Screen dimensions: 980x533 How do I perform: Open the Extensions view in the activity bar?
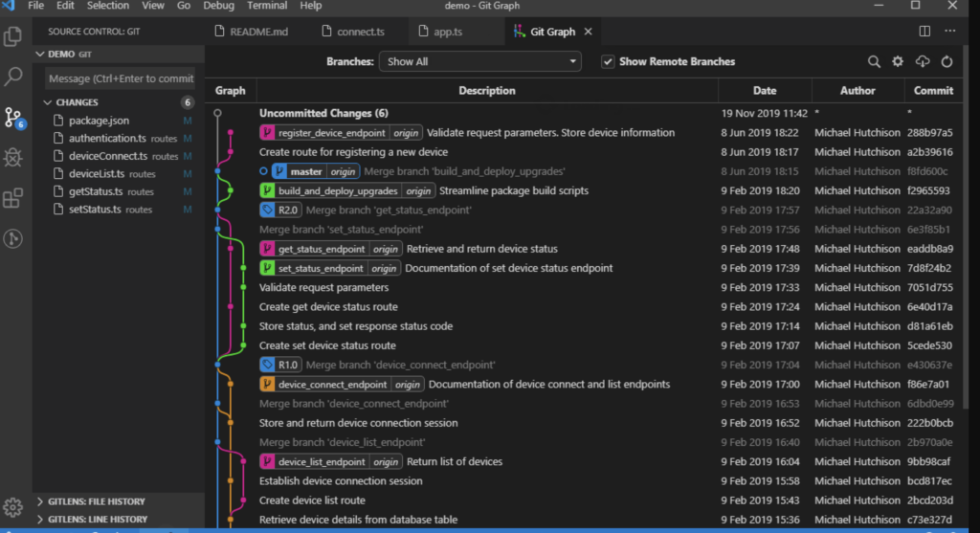pos(13,198)
